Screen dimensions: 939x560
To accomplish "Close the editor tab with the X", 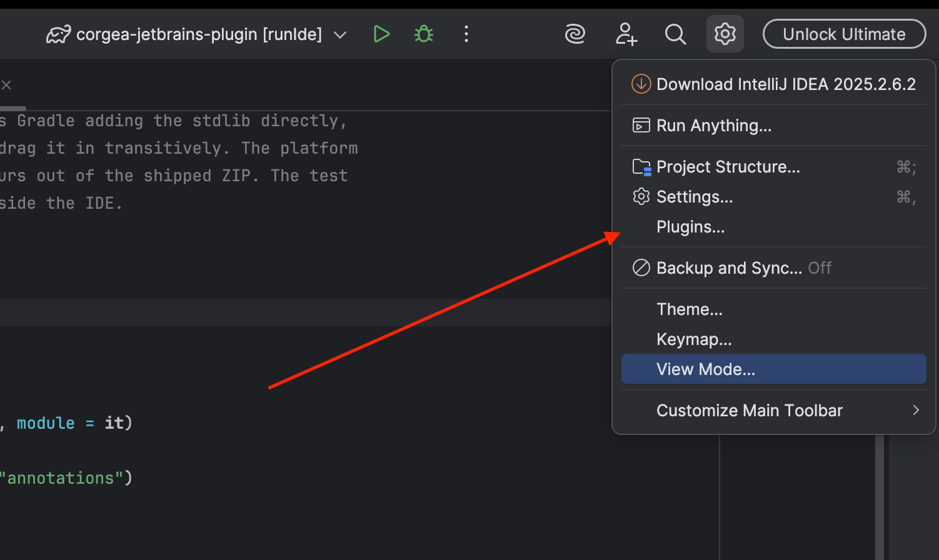I will [x=6, y=85].
